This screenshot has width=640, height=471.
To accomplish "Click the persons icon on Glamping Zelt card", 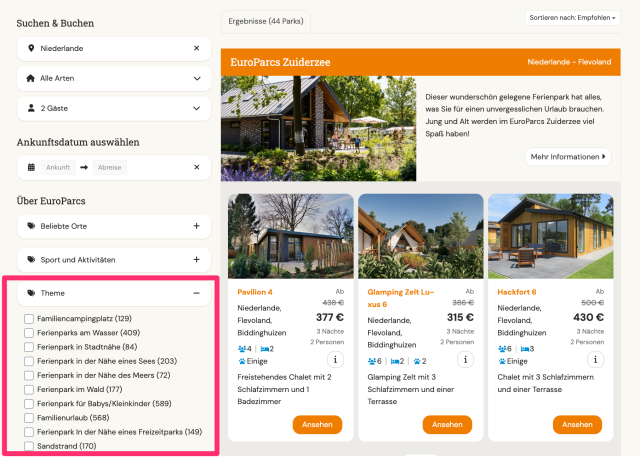I will [x=372, y=361].
